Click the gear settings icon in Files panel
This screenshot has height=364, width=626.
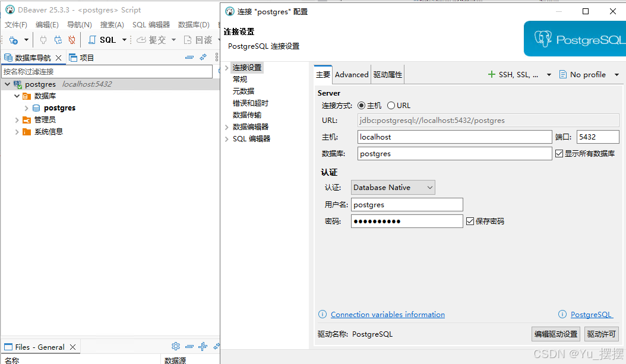pyautogui.click(x=176, y=346)
